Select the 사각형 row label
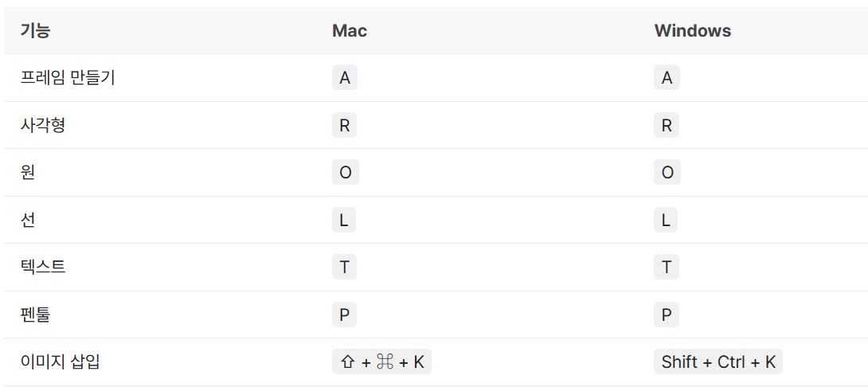Viewport: 868px width, 387px height. coord(43,126)
